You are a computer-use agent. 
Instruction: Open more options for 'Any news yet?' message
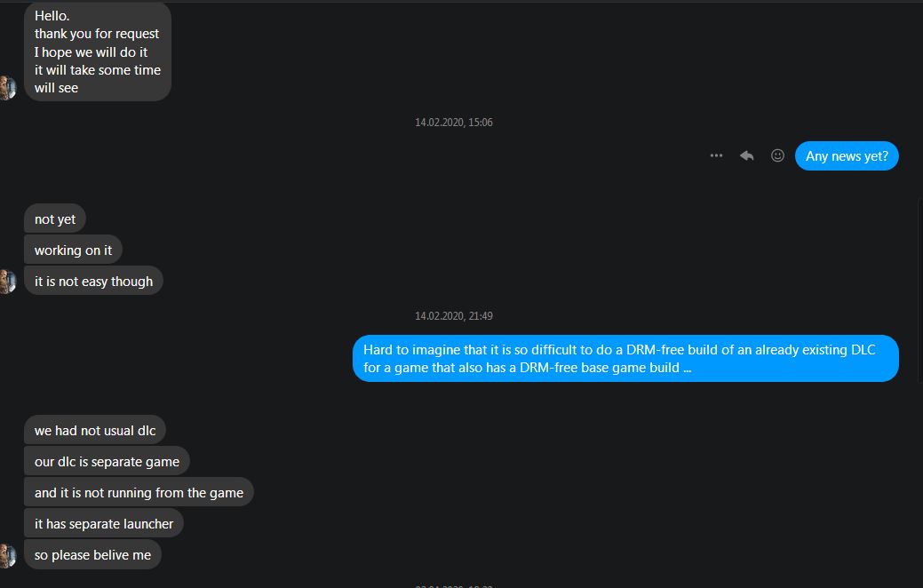(716, 156)
